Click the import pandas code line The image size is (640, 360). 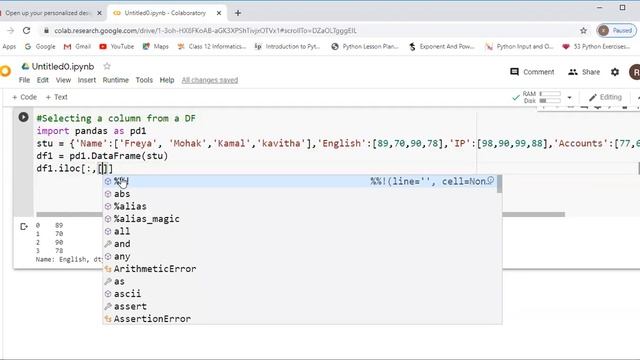tap(91, 131)
